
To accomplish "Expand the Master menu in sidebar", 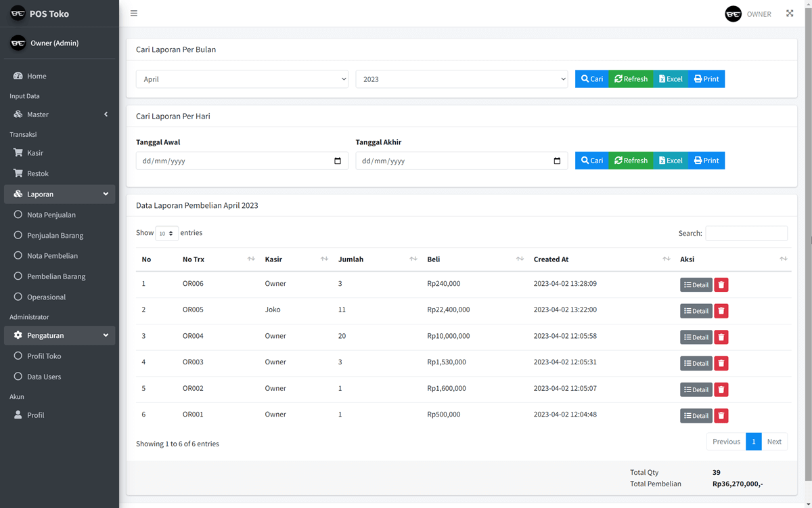I will [x=59, y=114].
